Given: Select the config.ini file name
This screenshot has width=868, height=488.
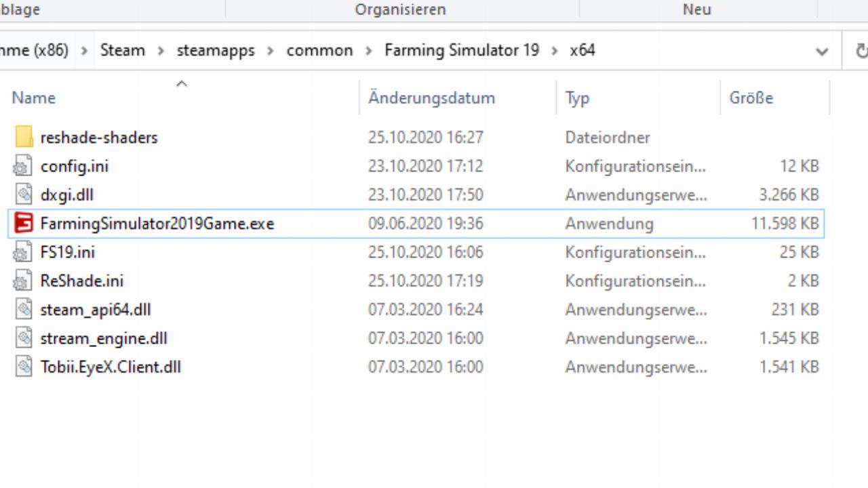Looking at the screenshot, I should [75, 166].
